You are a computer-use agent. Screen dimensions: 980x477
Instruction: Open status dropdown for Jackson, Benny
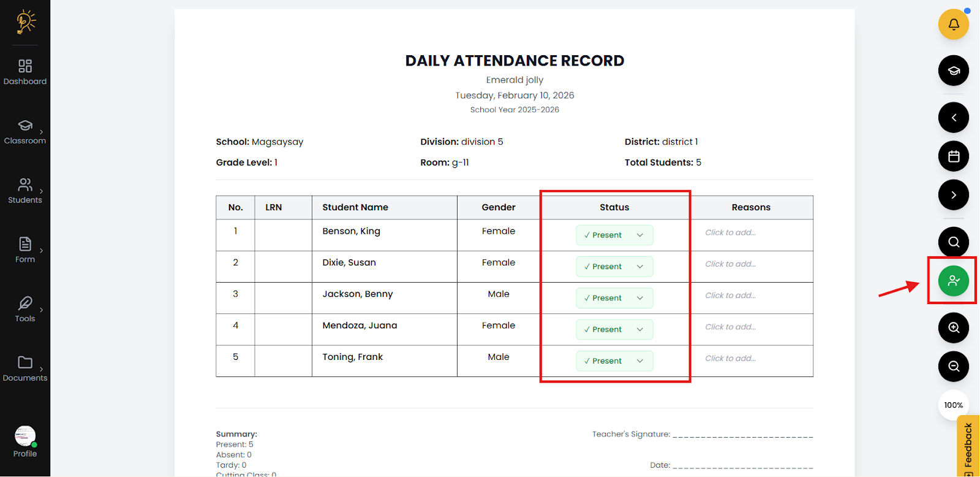(x=614, y=298)
